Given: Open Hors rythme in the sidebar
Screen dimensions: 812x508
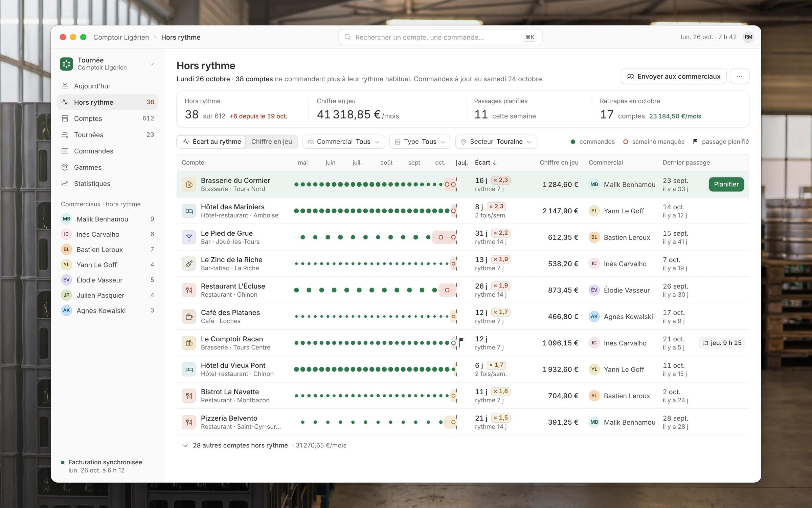Looking at the screenshot, I should click(x=108, y=102).
